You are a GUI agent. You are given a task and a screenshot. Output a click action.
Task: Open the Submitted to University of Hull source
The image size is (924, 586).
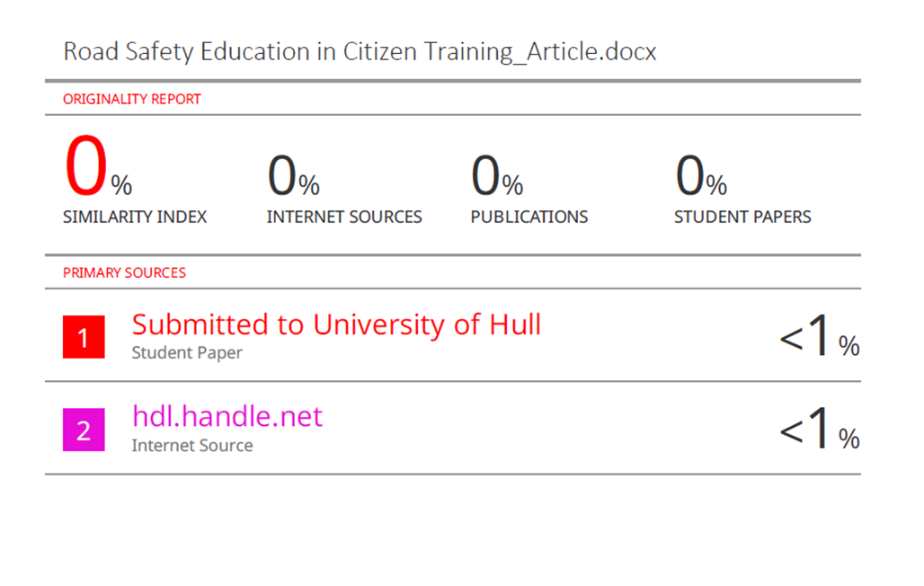(x=336, y=324)
